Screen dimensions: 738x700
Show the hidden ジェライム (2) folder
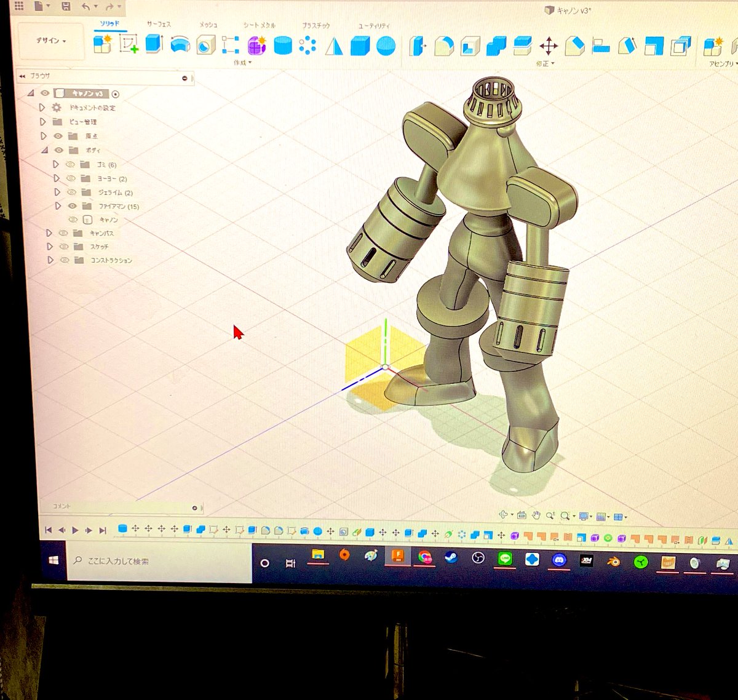point(72,193)
